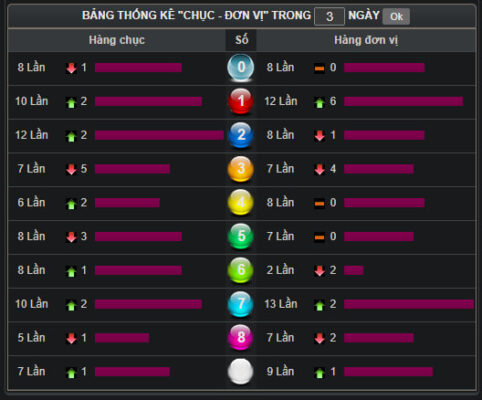Click red down arrow beside 7 Lần tens row 3
Screen dimensions: 482x400
(71, 169)
